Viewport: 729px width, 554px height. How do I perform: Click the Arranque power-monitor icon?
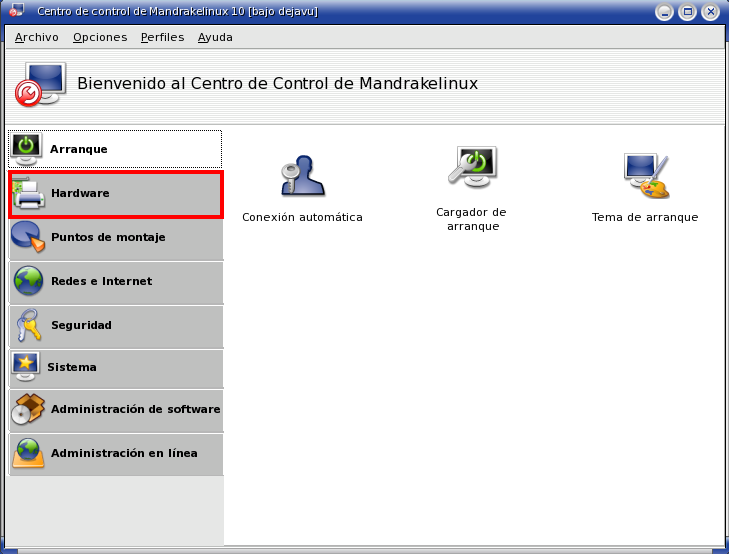26,149
